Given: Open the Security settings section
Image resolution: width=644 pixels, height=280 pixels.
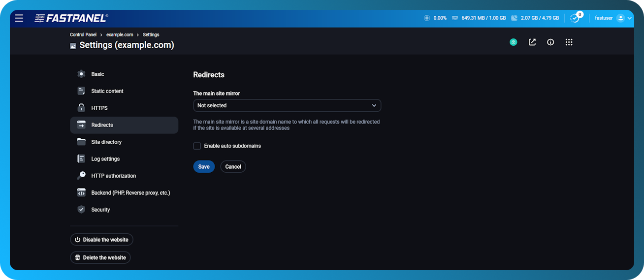Looking at the screenshot, I should (100, 210).
